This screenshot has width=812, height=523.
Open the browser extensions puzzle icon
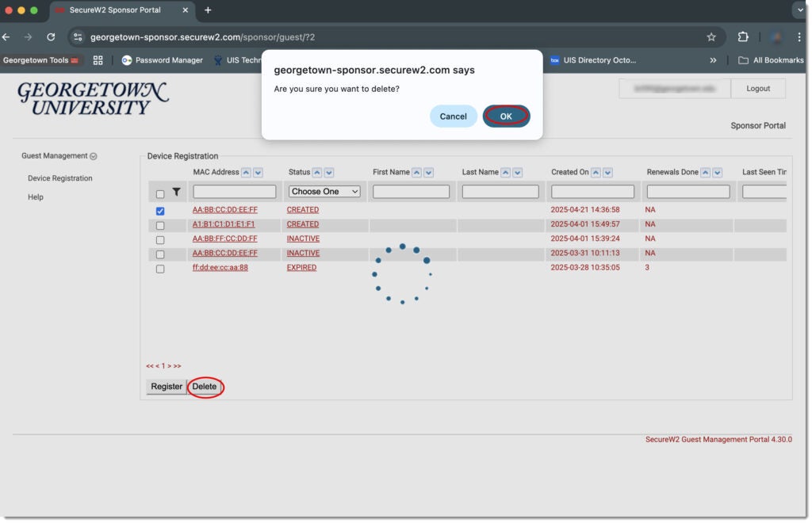pos(743,37)
